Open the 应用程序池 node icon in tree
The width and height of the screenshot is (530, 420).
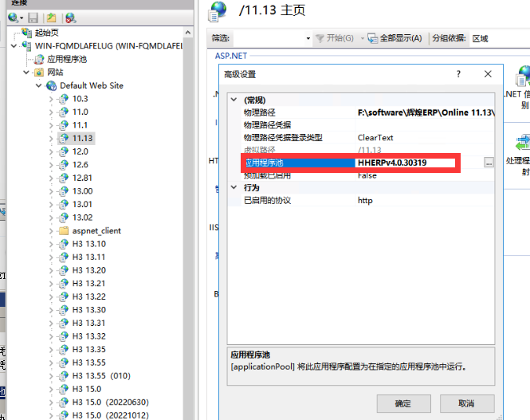click(40, 59)
